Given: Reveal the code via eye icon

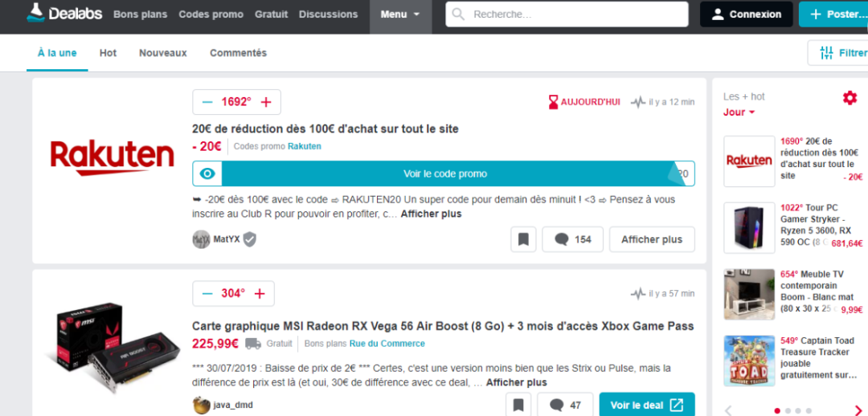Looking at the screenshot, I should point(207,173).
